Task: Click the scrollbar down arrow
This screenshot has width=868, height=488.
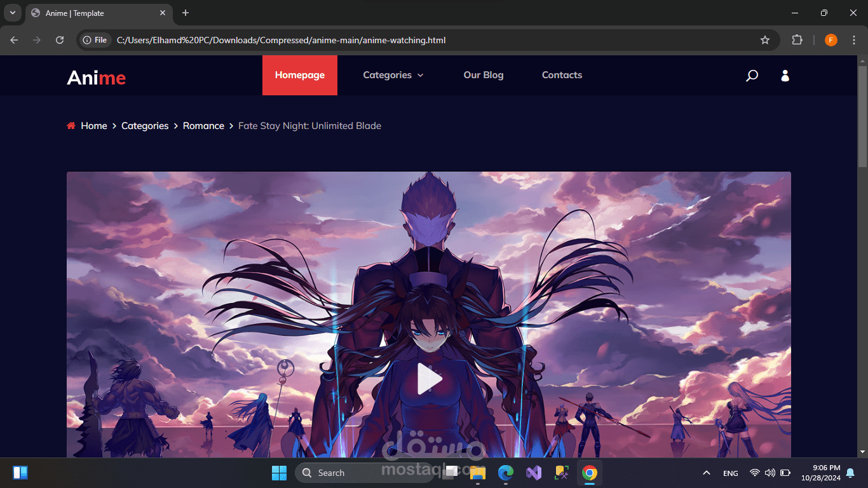Action: point(862,452)
